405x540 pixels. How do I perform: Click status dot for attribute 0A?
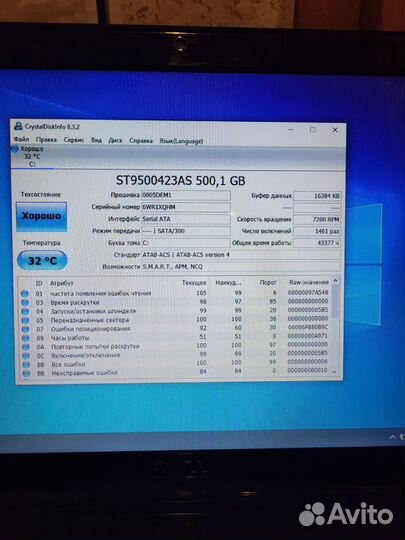coord(26,347)
